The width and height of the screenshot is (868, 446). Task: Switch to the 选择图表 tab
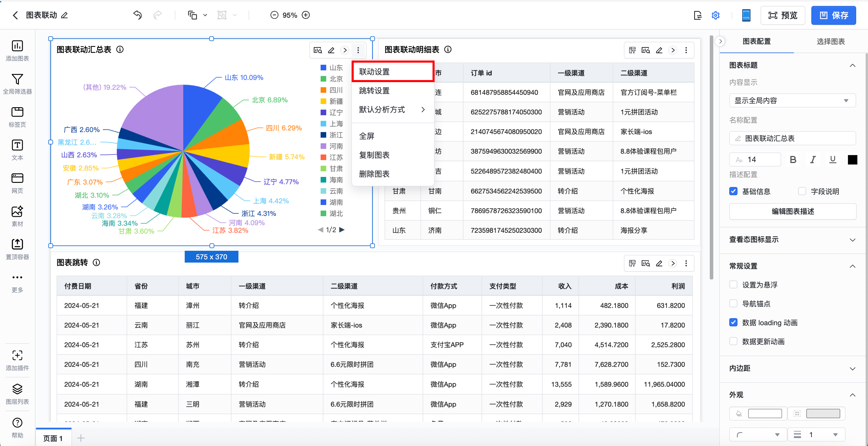830,41
